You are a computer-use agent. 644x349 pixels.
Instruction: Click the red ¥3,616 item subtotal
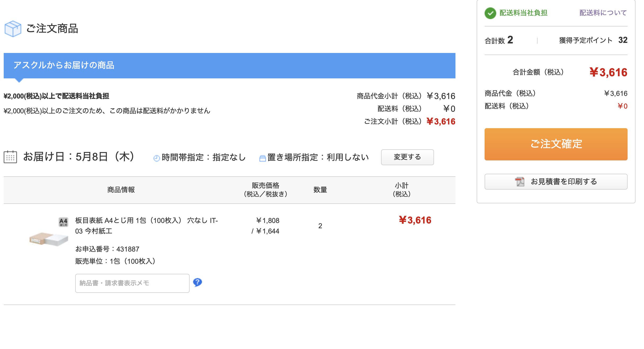(x=415, y=220)
